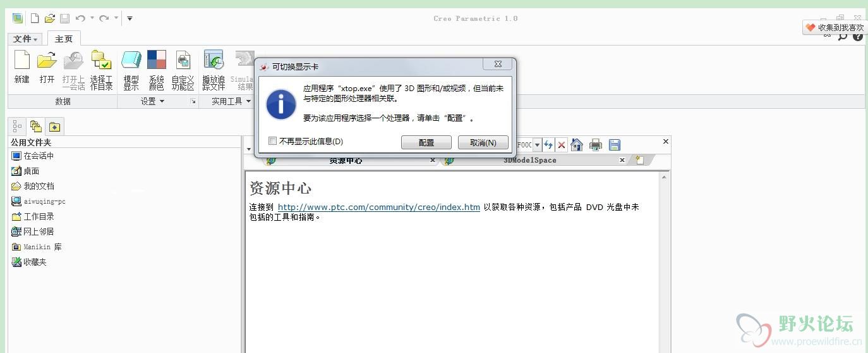Viewport: 868px width, 353px height.
Task: Select 网上邻居 in common folders
Action: (x=33, y=232)
